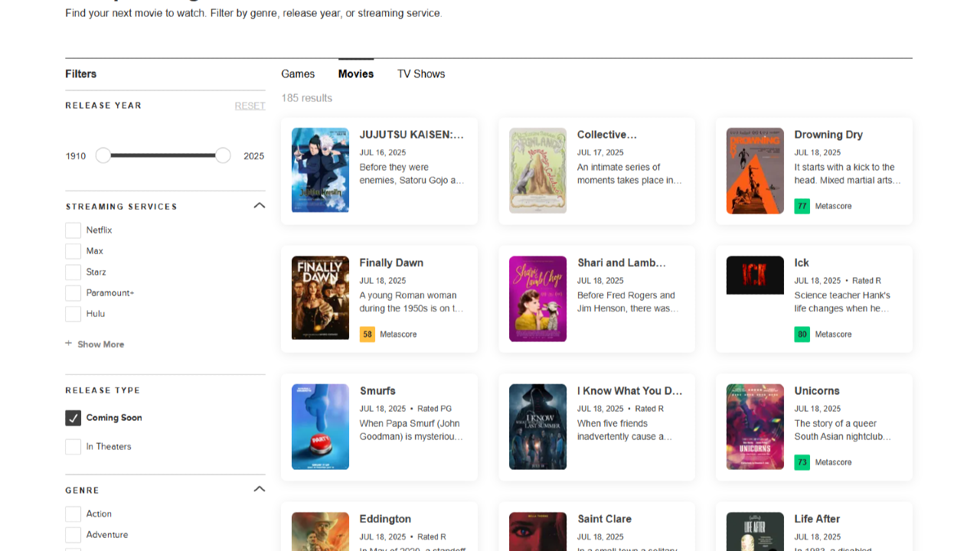
Task: Click the green 80 Metascore badge on Ick
Action: 802,334
